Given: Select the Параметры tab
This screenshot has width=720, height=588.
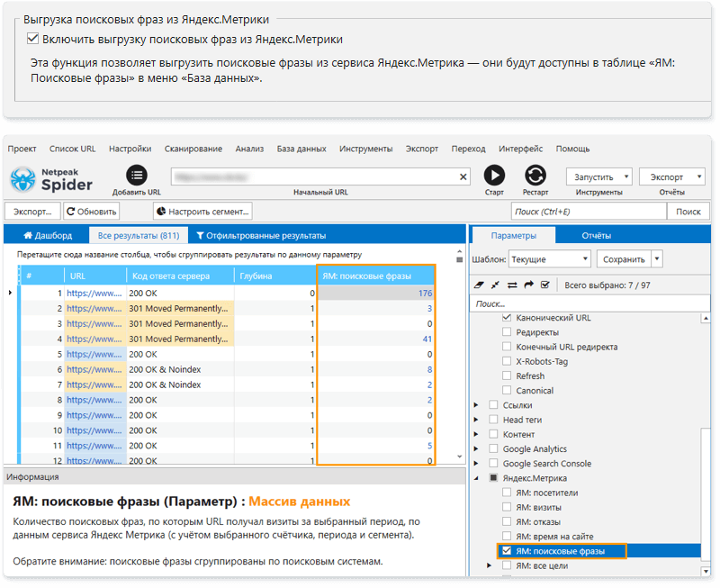Looking at the screenshot, I should [x=513, y=235].
